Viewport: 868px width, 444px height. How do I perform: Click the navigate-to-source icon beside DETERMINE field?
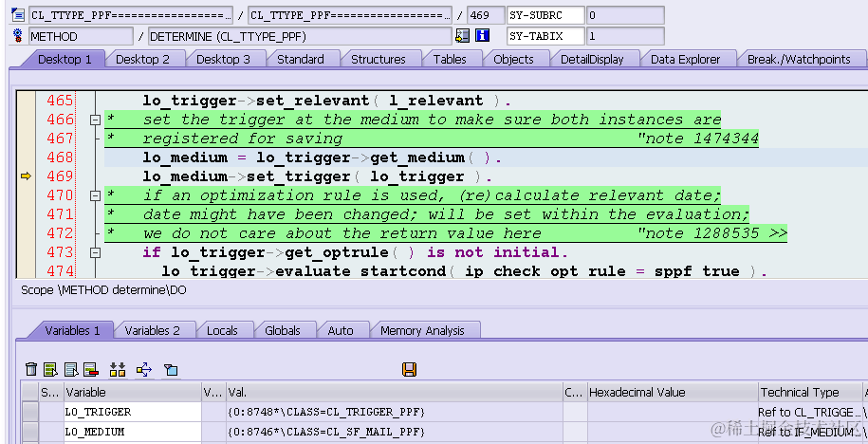(462, 36)
